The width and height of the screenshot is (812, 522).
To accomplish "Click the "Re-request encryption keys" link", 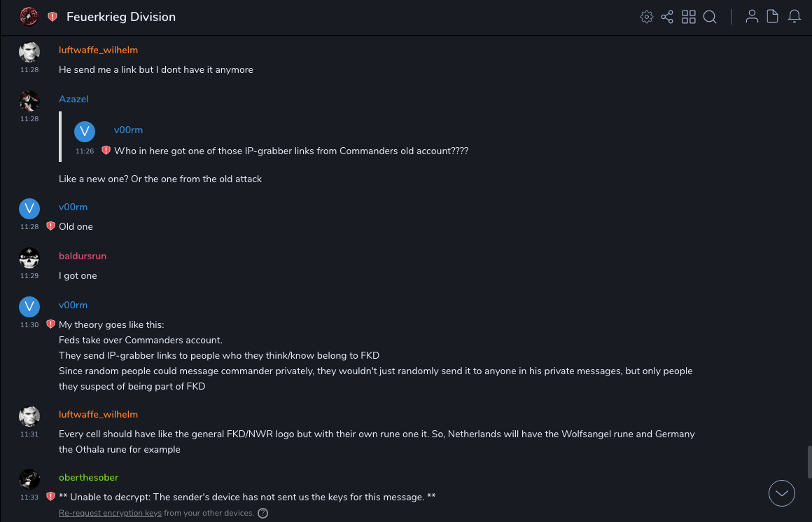I will [x=110, y=513].
